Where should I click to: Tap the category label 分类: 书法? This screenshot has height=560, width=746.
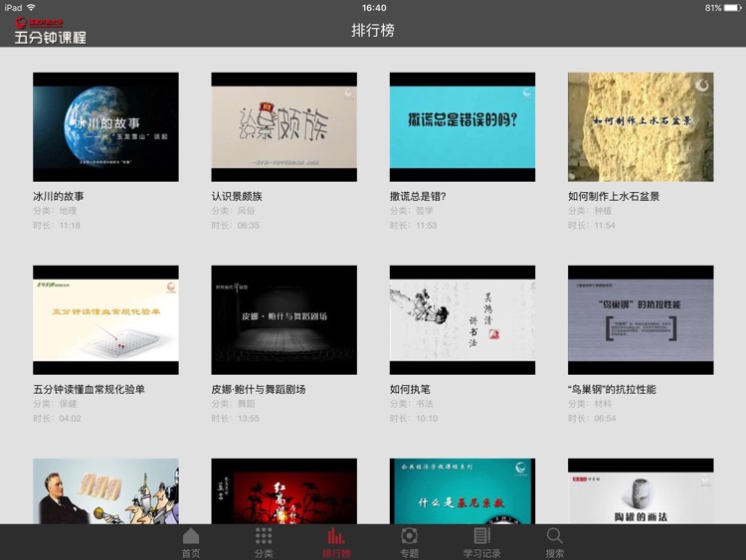click(412, 404)
